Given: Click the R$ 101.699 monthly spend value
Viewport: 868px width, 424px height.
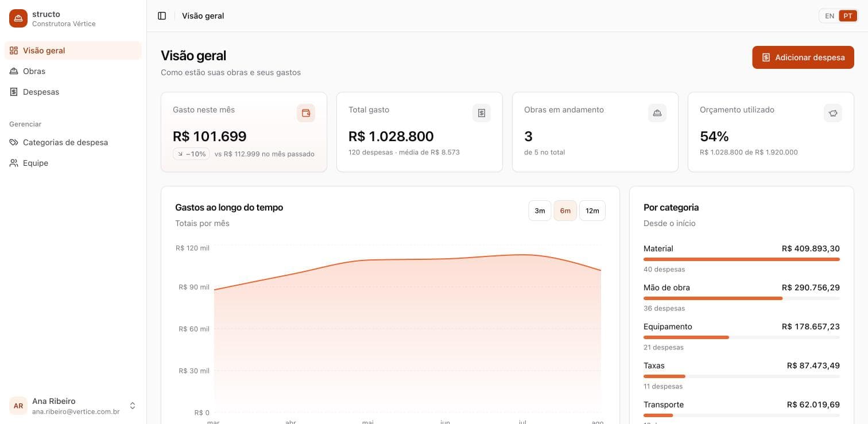Looking at the screenshot, I should (x=210, y=137).
